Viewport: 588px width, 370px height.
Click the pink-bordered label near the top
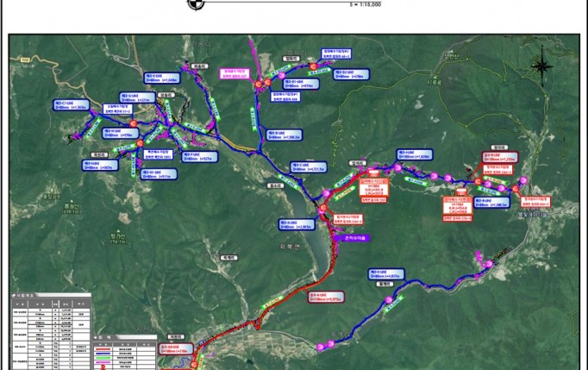pos(235,74)
